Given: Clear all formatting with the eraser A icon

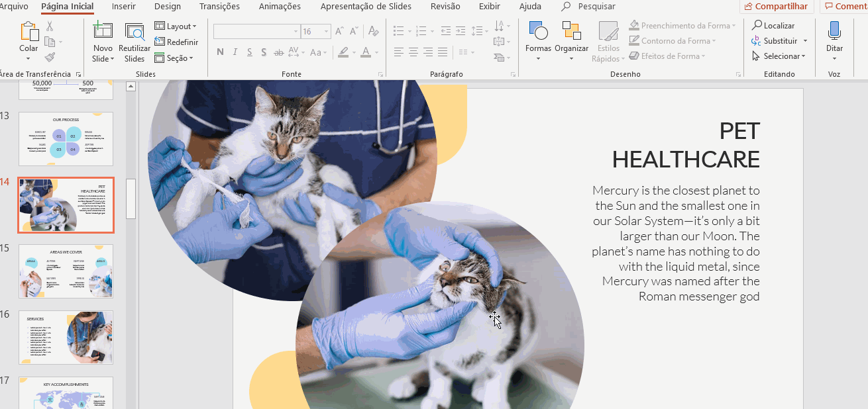Looking at the screenshot, I should (373, 31).
